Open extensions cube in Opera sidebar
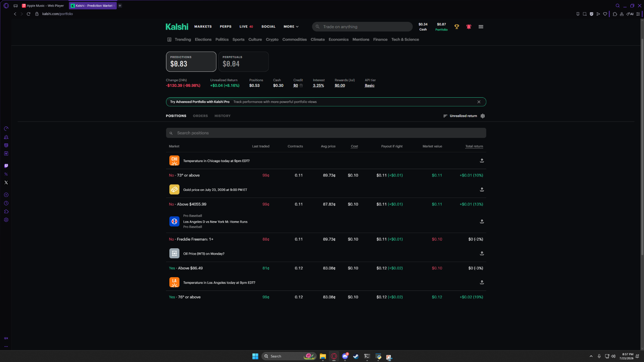This screenshot has height=362, width=644. [6, 212]
